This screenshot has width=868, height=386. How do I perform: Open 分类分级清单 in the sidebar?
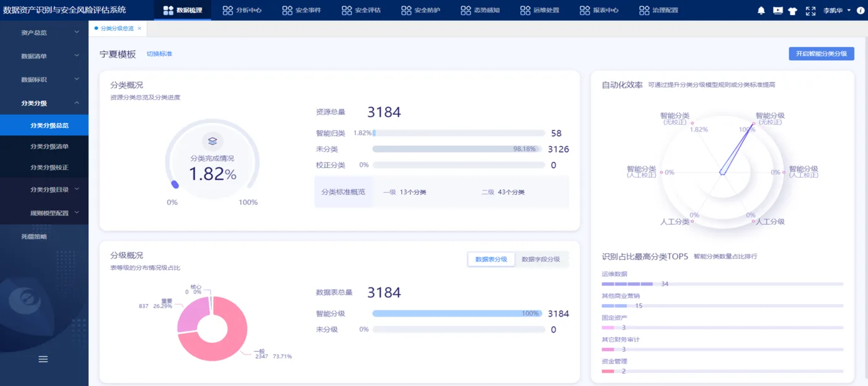click(44, 146)
